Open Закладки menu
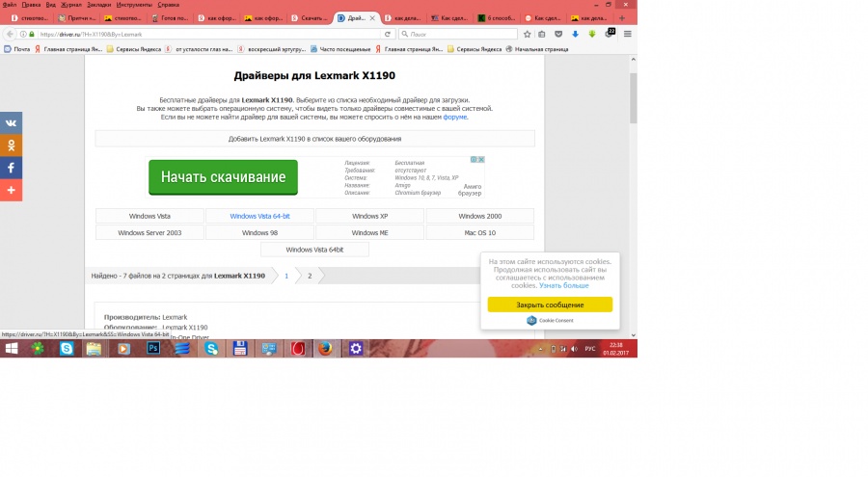The width and height of the screenshot is (868, 477). (98, 5)
